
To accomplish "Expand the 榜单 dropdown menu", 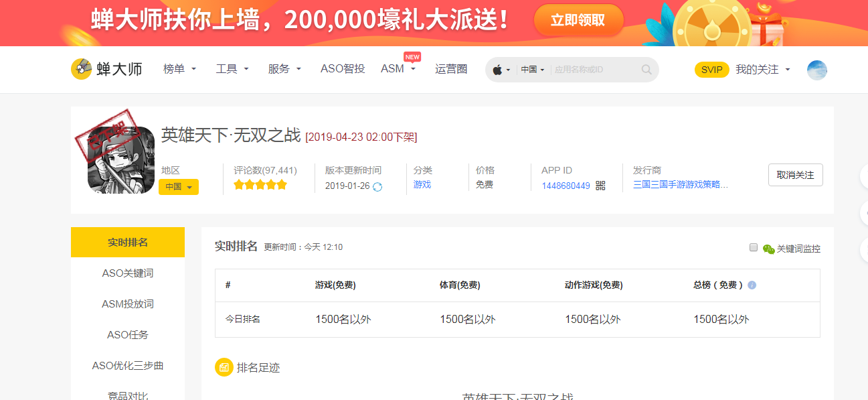I will pos(179,69).
